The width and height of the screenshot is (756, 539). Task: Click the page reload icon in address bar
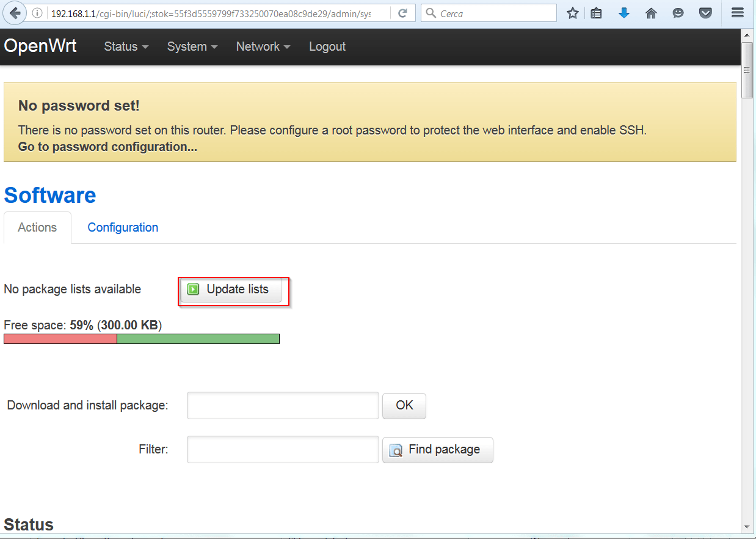click(402, 12)
